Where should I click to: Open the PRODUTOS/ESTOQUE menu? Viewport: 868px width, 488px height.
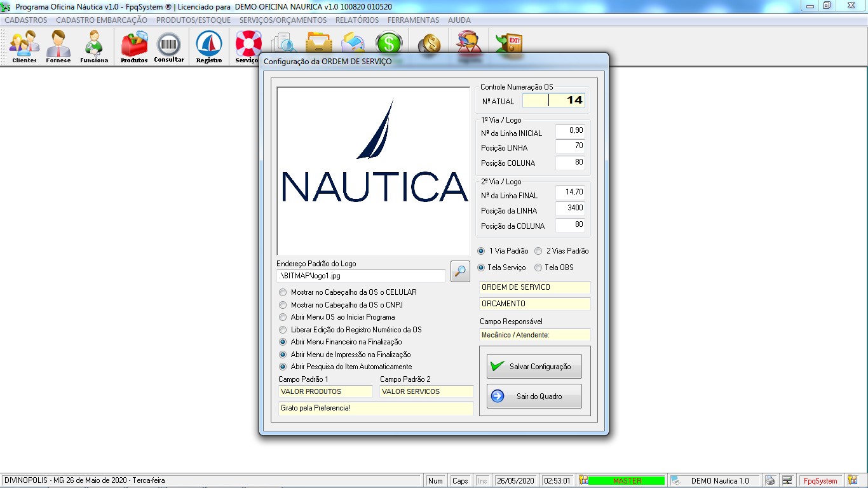[x=194, y=20]
